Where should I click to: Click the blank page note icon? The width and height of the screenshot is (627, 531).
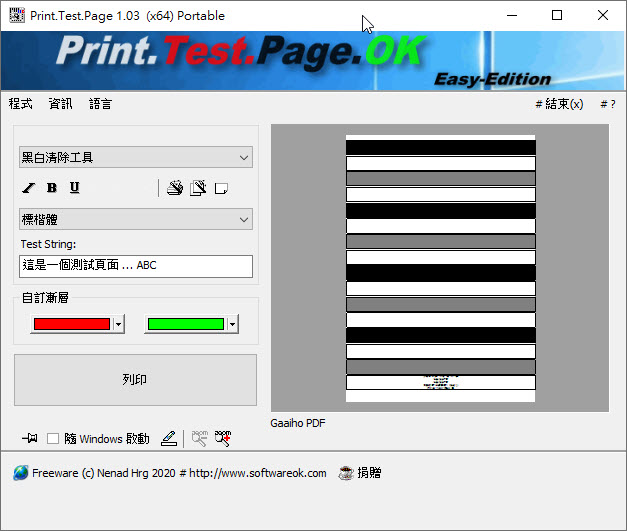coord(221,188)
